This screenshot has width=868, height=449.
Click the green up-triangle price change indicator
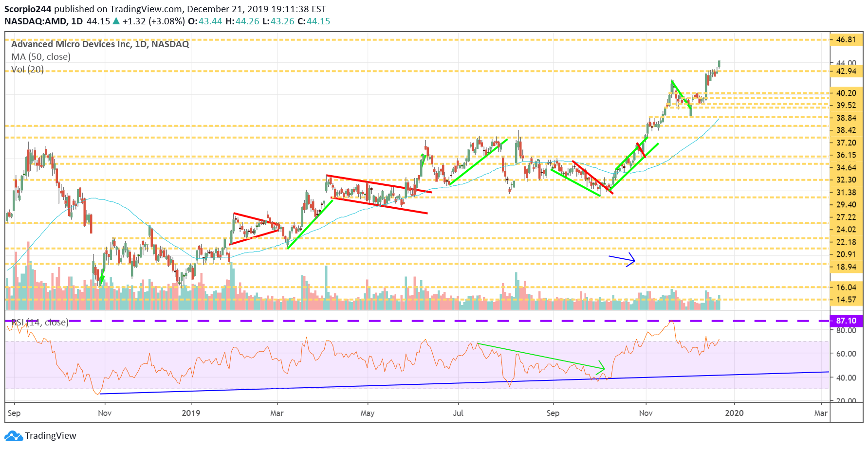(x=116, y=21)
